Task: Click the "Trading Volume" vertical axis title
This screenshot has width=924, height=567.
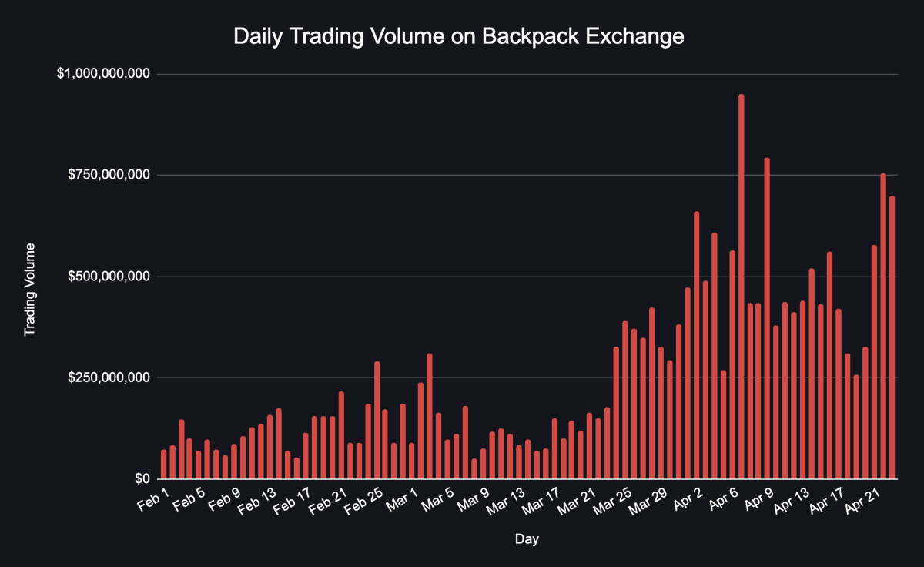Action: click(30, 290)
